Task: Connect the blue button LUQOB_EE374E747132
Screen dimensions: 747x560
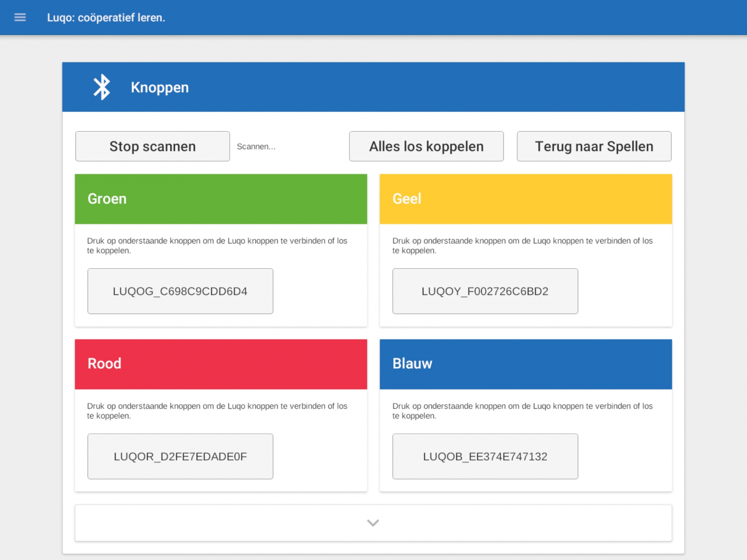Action: [485, 456]
